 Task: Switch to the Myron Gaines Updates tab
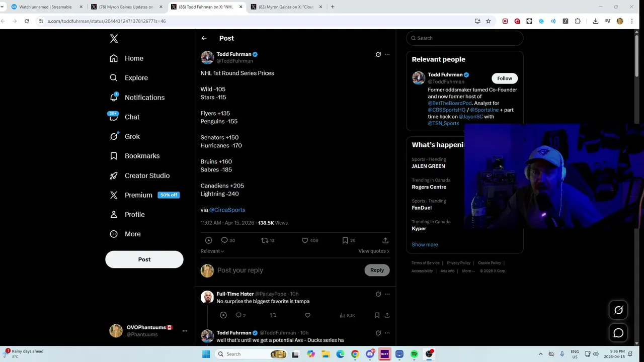tap(126, 7)
